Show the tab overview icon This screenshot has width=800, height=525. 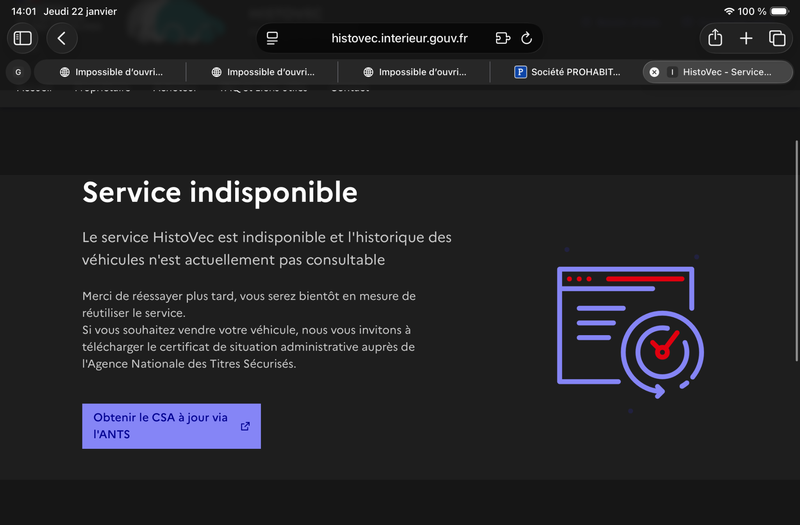777,38
